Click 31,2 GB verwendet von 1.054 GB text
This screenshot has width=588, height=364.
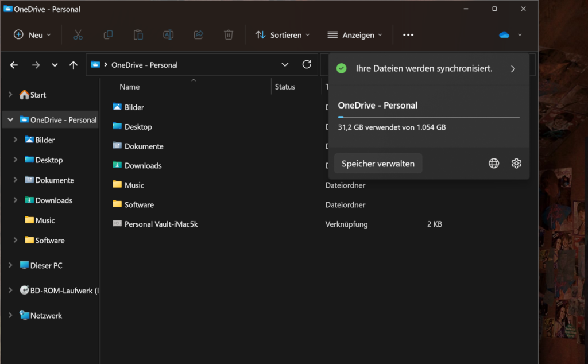click(392, 127)
